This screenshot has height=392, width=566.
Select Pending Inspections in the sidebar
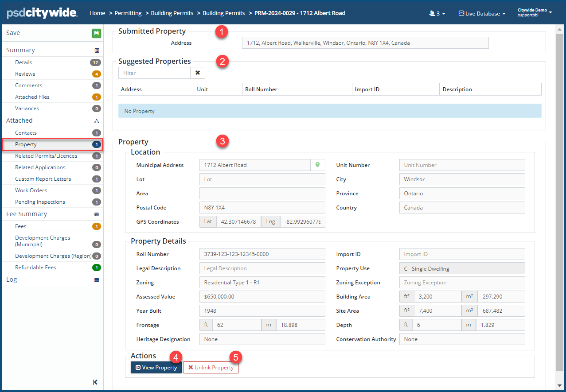(40, 202)
